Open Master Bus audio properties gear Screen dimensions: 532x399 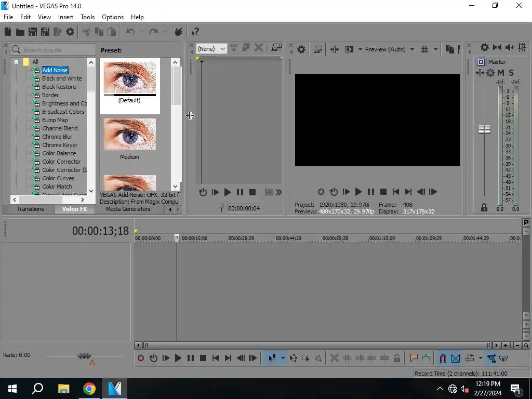pos(485,47)
